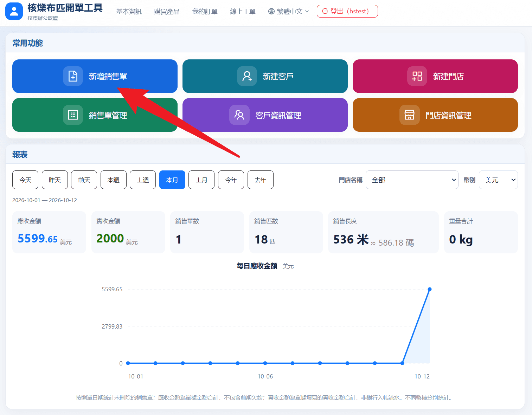The height and width of the screenshot is (415, 532).
Task: Click the 10-01 axis label on chart
Action: coord(136,376)
